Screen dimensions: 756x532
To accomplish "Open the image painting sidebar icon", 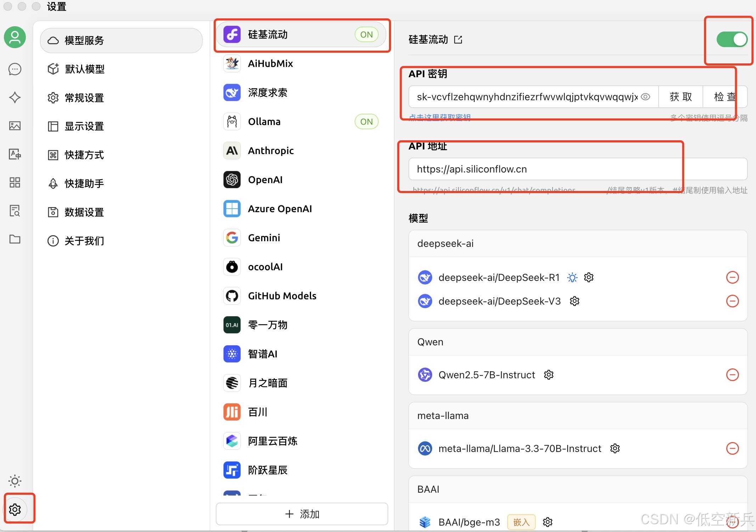I will tap(15, 126).
